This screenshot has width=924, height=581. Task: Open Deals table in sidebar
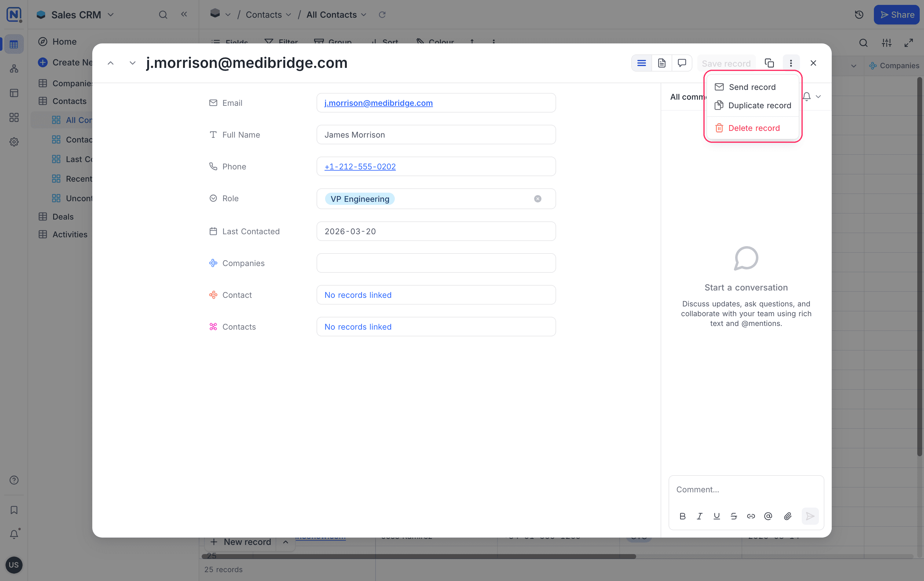(63, 217)
